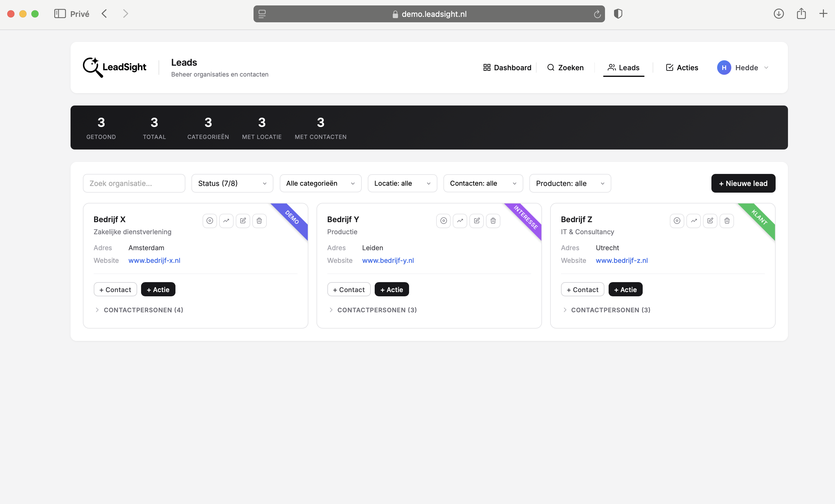
Task: Edit Bedrijf Z with pencil icon
Action: [710, 221]
